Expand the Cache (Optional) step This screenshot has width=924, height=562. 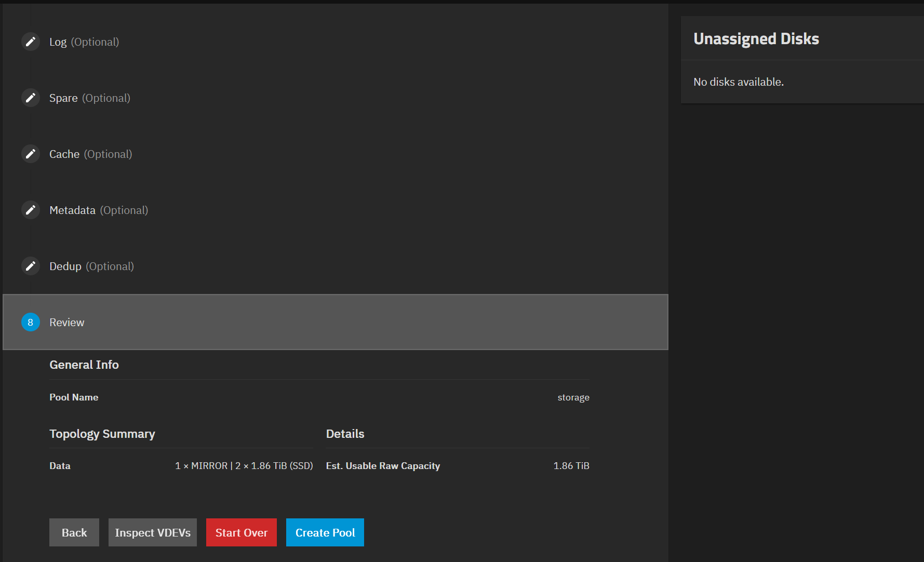[90, 154]
